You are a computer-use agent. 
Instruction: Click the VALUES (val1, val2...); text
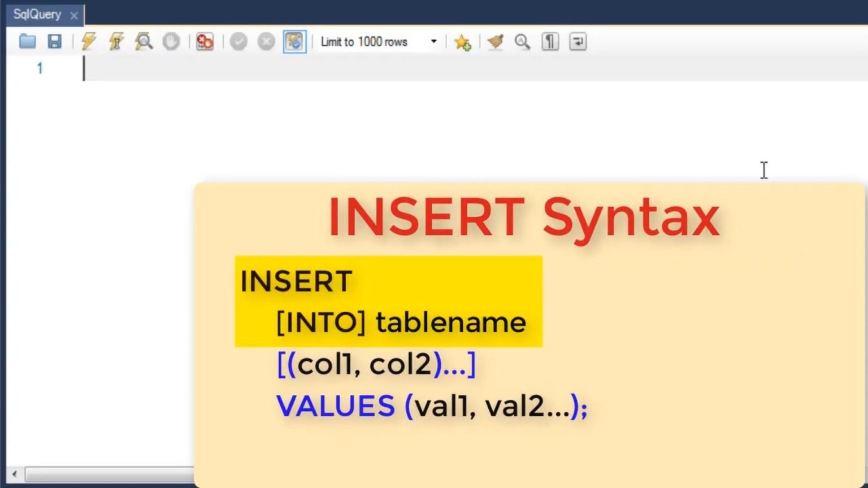click(432, 406)
